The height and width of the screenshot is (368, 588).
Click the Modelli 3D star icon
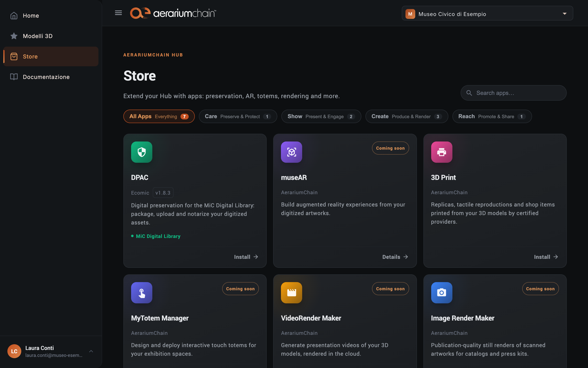tap(14, 36)
